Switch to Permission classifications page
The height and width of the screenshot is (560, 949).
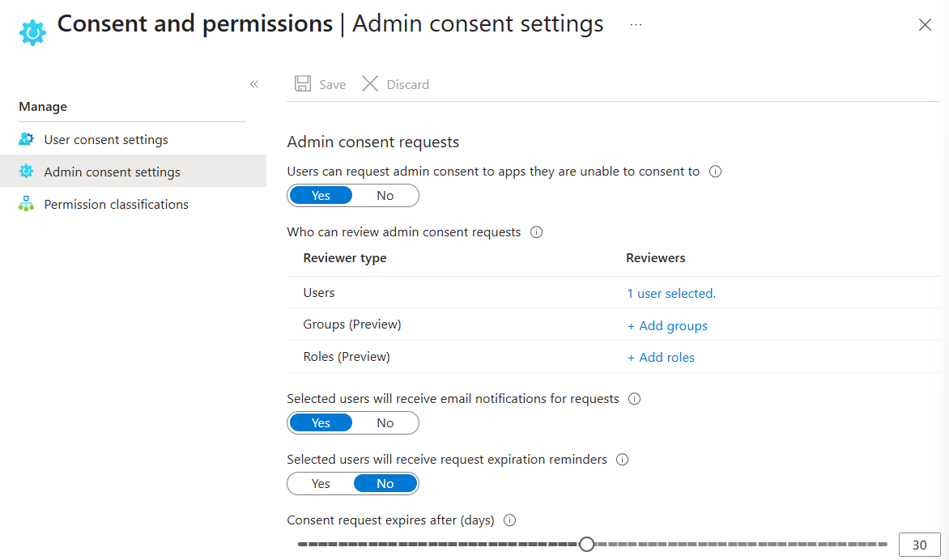[116, 203]
